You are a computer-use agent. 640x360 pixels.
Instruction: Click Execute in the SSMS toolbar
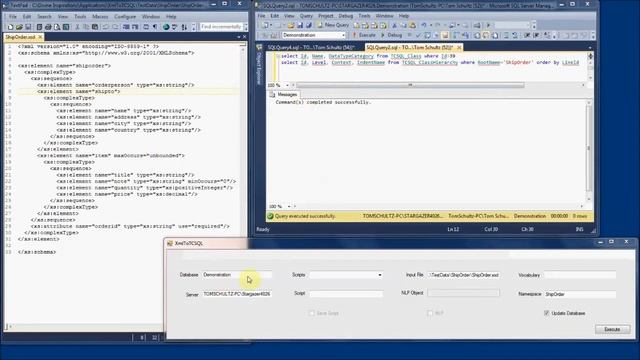pos(364,36)
